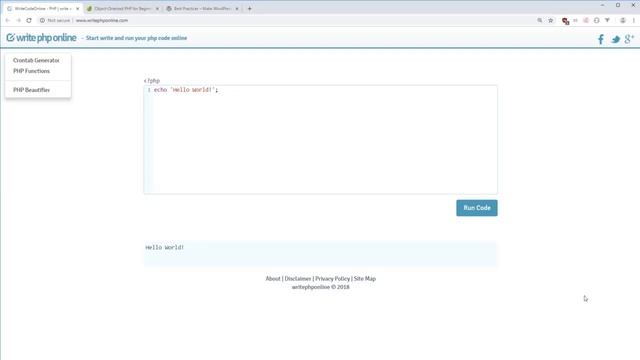Close the Best Practices tab
Viewport: 640px width, 360px height.
click(237, 9)
